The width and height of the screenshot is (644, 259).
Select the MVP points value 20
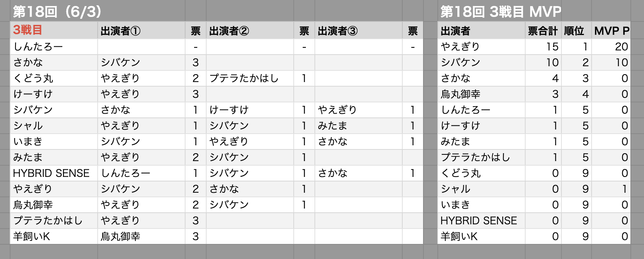point(611,47)
